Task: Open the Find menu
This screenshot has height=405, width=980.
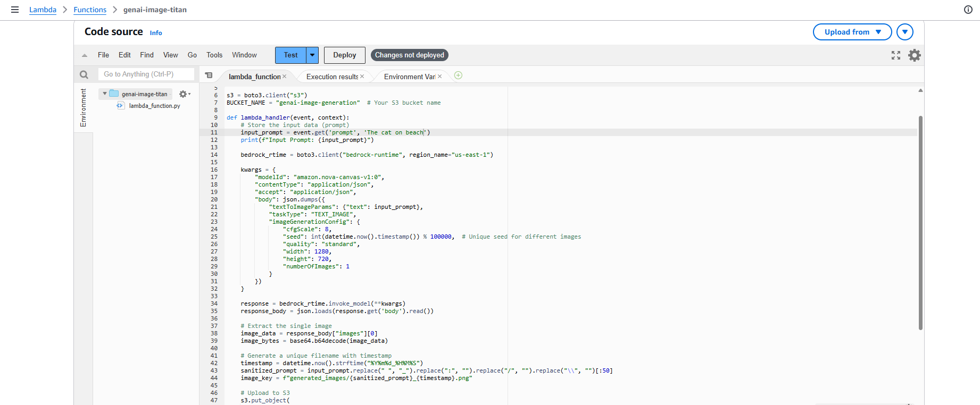Action: pyautogui.click(x=147, y=55)
